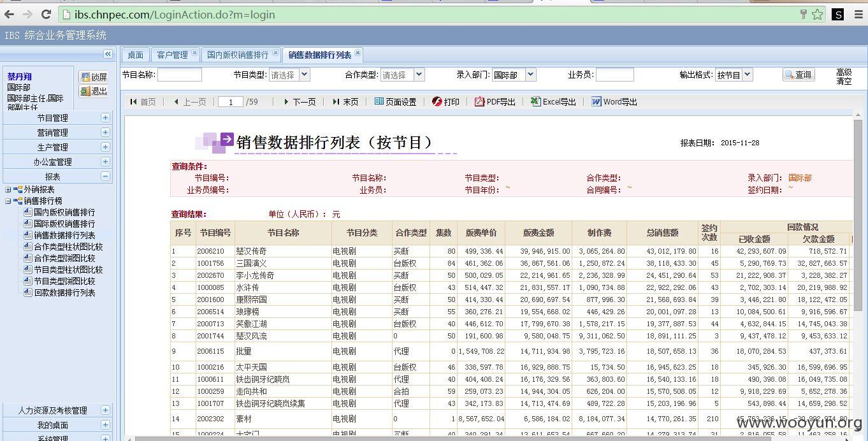The height and width of the screenshot is (441, 868).
Task: Expand the 办公室管理 section
Action: click(105, 162)
